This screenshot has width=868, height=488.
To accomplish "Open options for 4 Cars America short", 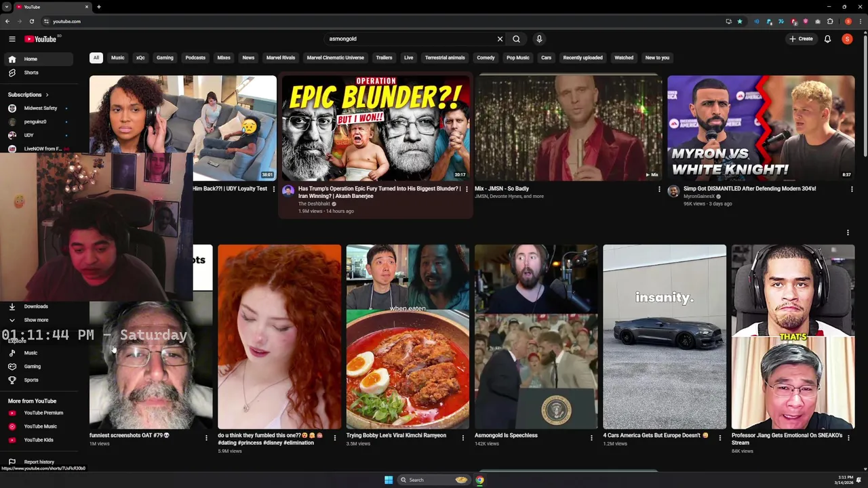I will pyautogui.click(x=720, y=438).
